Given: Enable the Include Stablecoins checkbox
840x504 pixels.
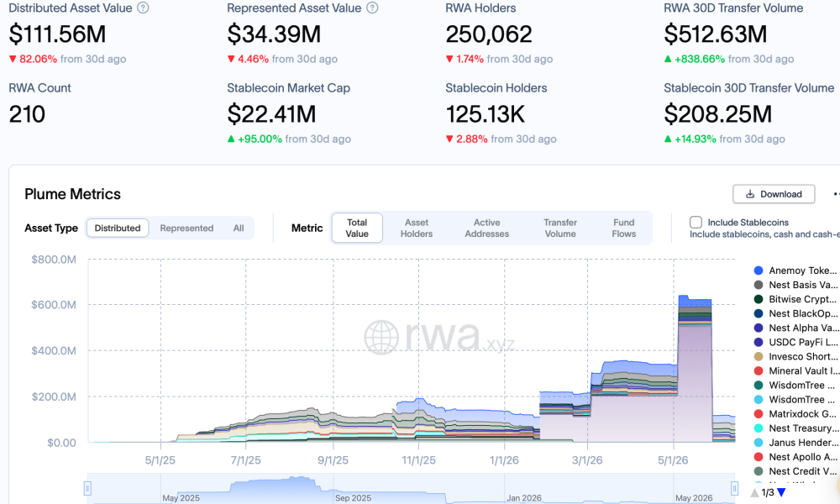Looking at the screenshot, I should click(x=696, y=223).
